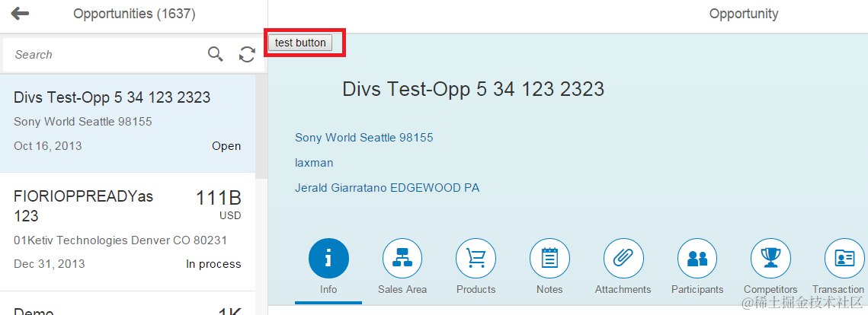Viewport: 868px width, 315px height.
Task: Open the laxman link
Action: [314, 163]
